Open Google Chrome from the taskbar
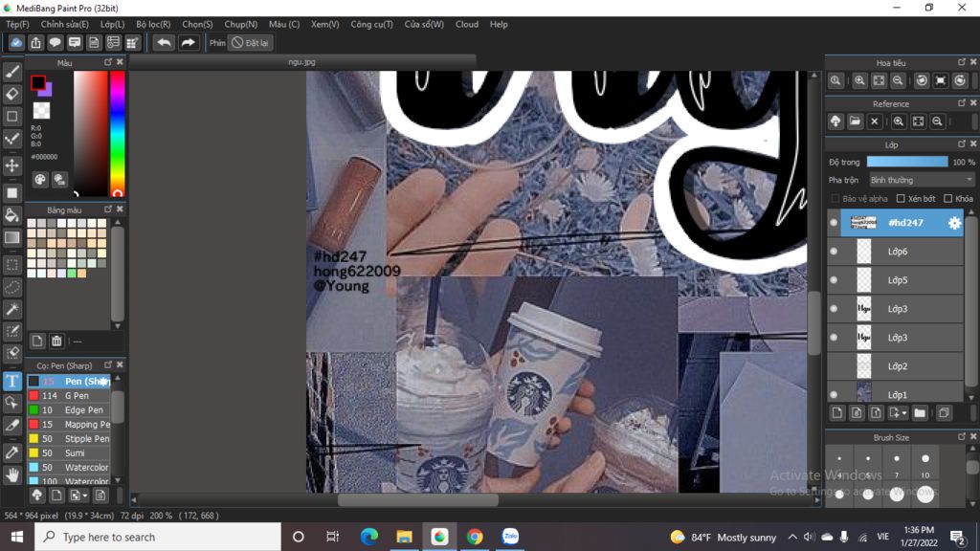 [475, 537]
